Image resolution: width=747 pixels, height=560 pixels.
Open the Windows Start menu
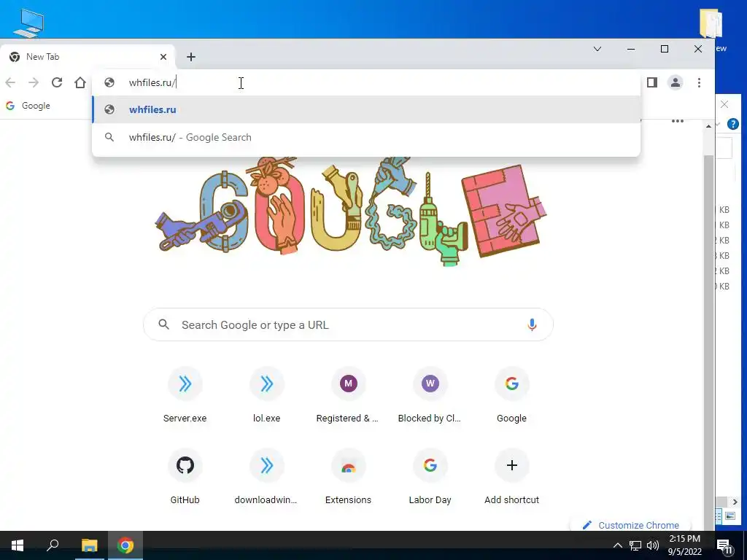[18, 545]
